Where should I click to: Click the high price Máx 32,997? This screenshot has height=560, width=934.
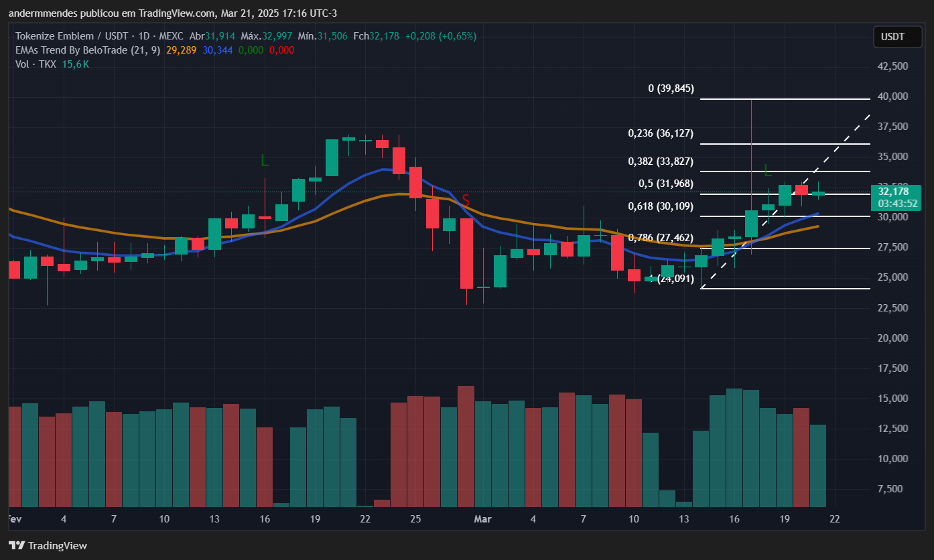click(267, 36)
